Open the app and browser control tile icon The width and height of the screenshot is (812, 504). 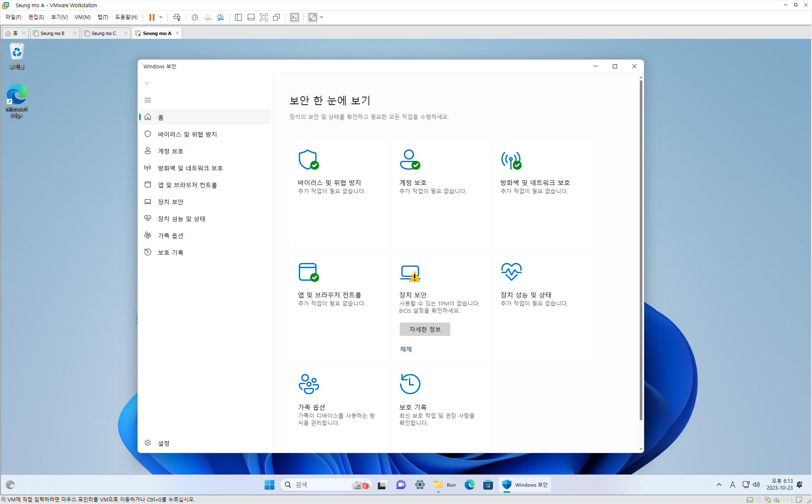[309, 272]
